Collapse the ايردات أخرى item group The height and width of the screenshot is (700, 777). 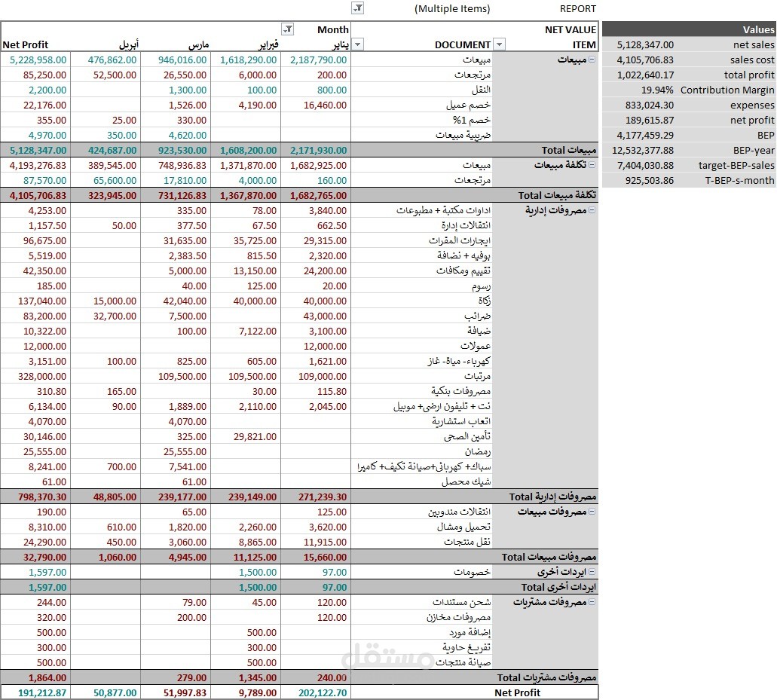[x=592, y=572]
